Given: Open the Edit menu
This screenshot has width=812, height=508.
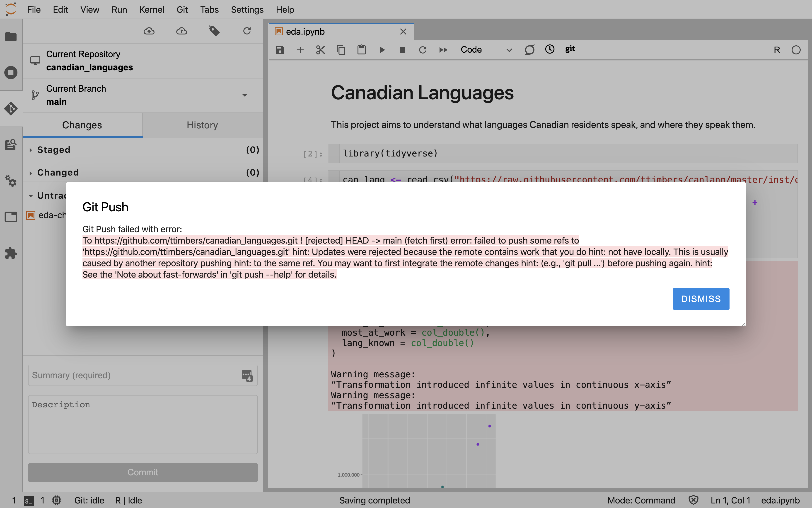Looking at the screenshot, I should pos(60,9).
